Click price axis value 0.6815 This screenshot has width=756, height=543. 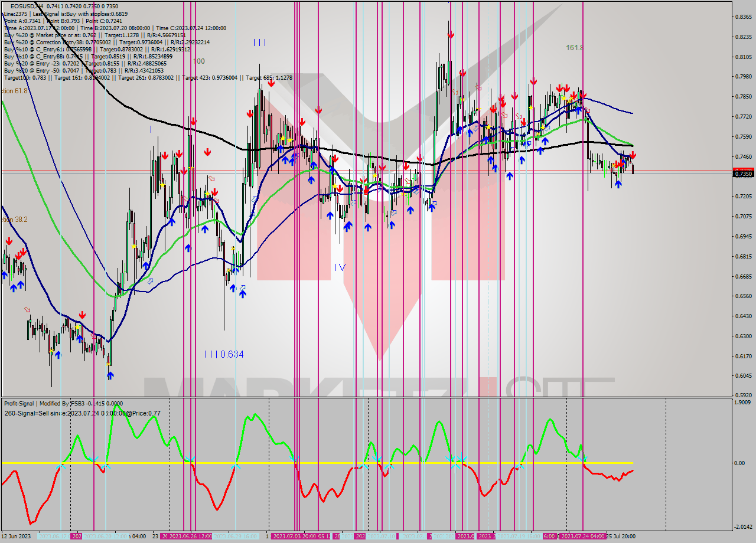(x=743, y=256)
